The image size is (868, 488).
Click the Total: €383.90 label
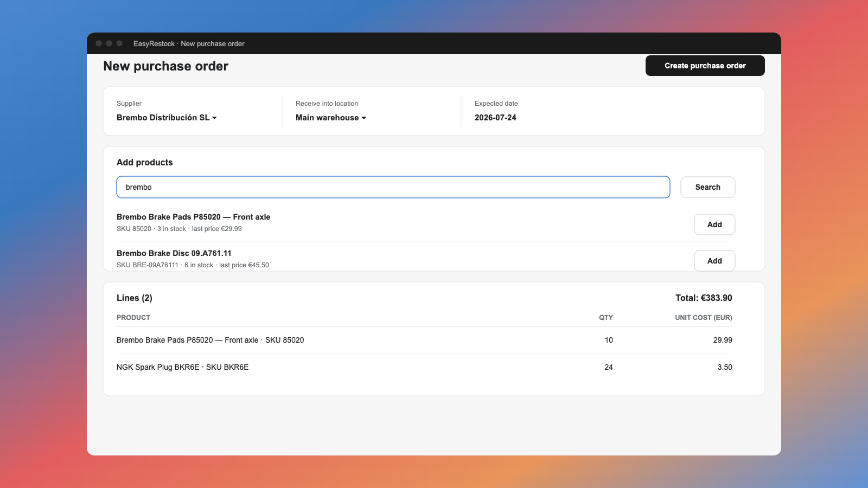click(x=704, y=298)
